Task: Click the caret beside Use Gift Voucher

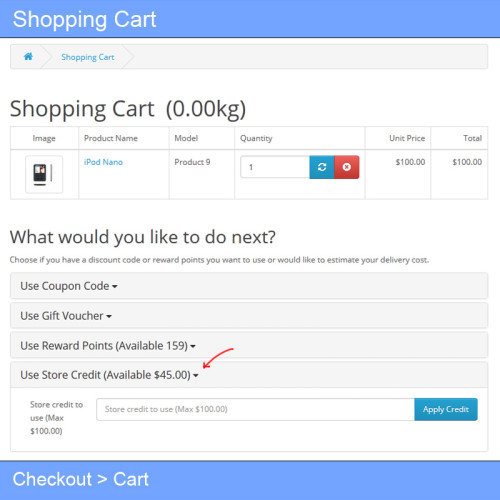Action: pyautogui.click(x=109, y=316)
